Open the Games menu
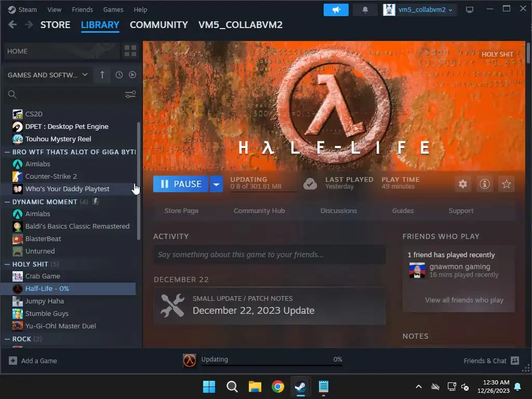532x399 pixels. tap(113, 9)
